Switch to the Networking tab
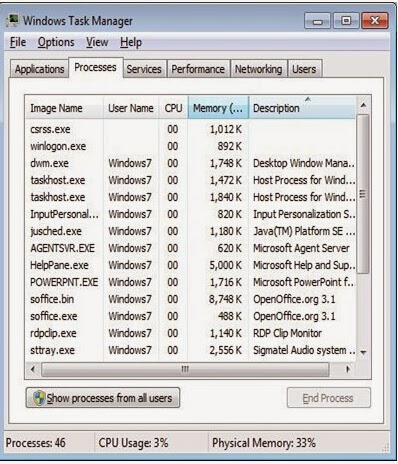Viewport: 398px width, 464px height. pos(258,69)
